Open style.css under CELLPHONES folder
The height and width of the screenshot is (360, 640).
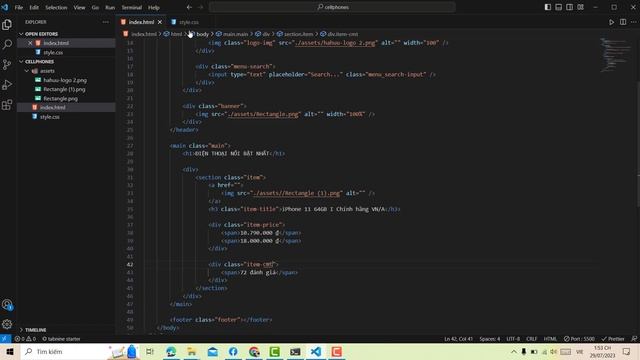[x=49, y=117]
